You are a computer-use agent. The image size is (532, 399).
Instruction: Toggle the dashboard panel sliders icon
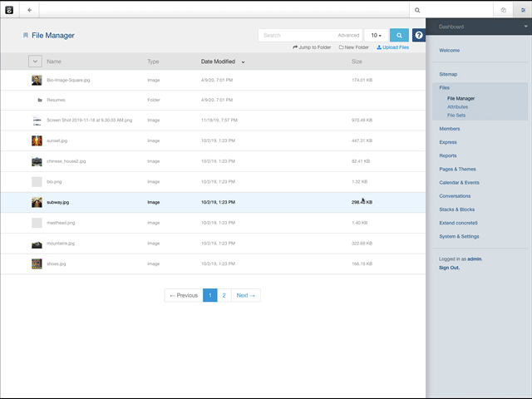pos(523,10)
